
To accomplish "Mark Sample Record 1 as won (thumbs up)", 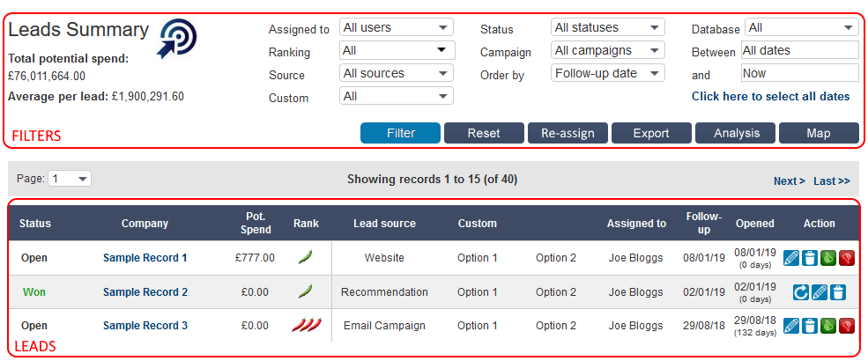I will [828, 258].
